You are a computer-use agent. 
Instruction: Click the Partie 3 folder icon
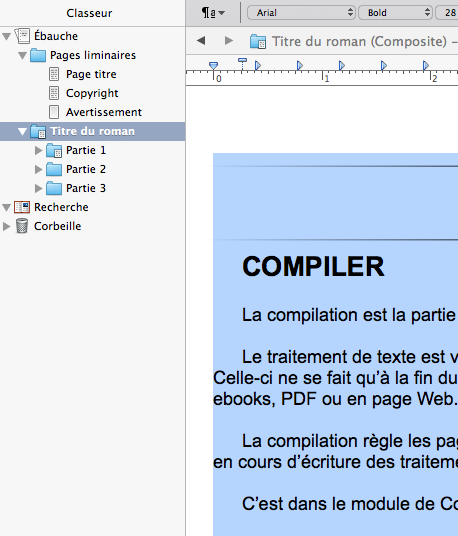pyautogui.click(x=54, y=188)
